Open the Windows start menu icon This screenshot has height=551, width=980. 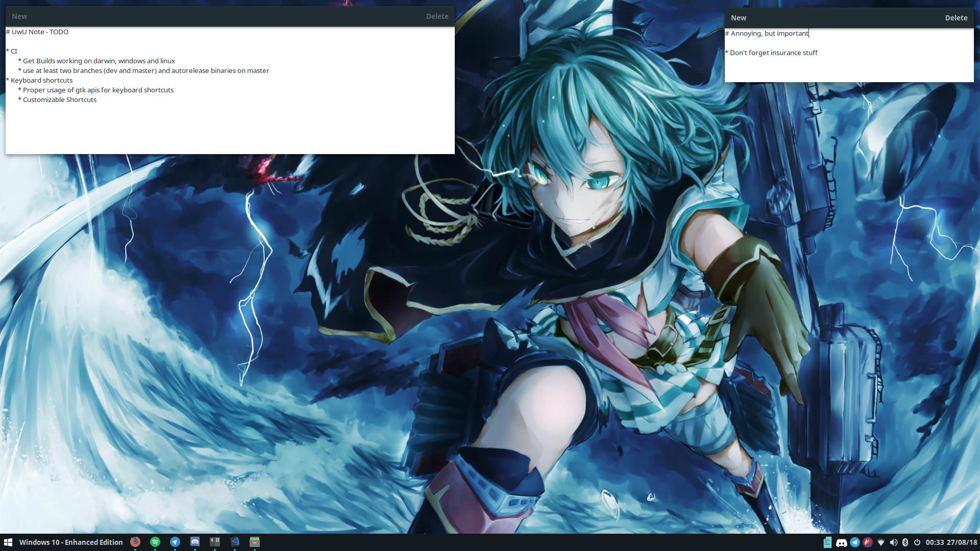point(8,542)
